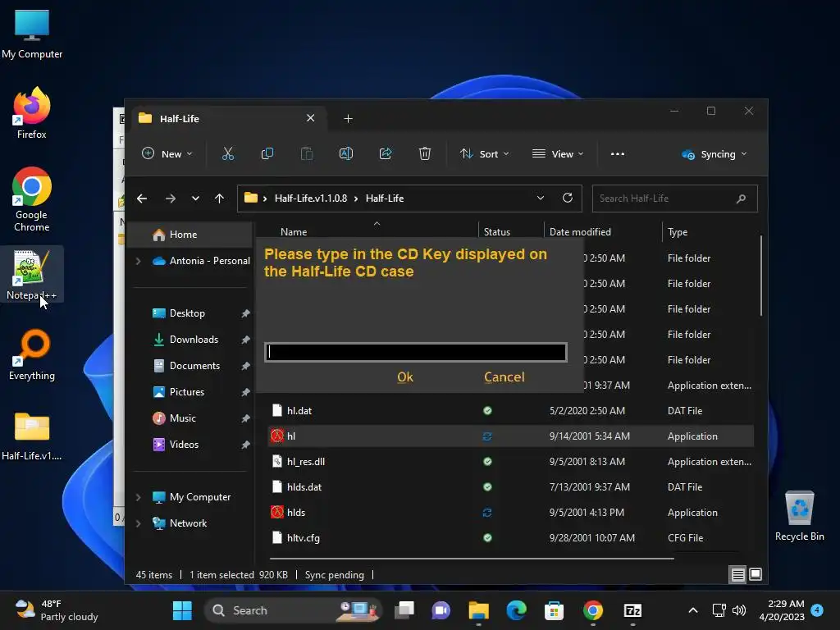Expand recent locations chevron
This screenshot has height=630, width=840.
(195, 199)
